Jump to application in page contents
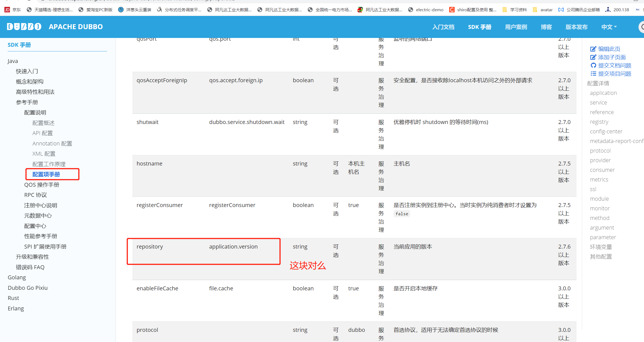This screenshot has width=644, height=342. pyautogui.click(x=603, y=93)
